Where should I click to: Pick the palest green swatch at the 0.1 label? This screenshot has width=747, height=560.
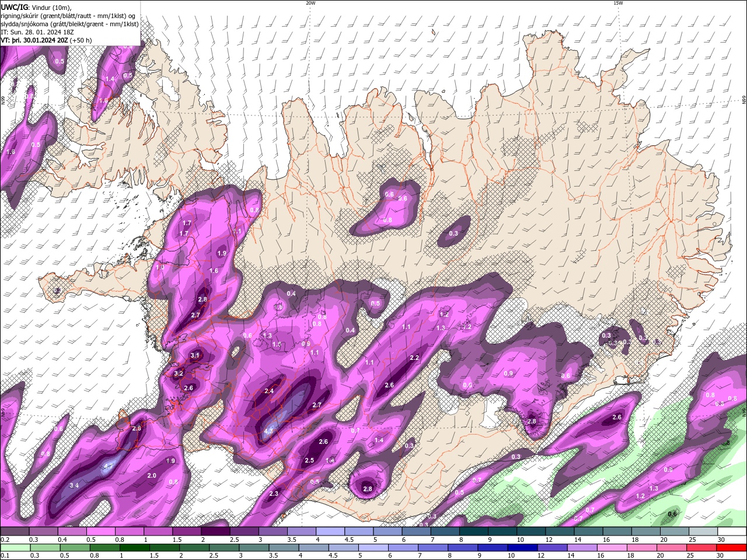[15, 548]
